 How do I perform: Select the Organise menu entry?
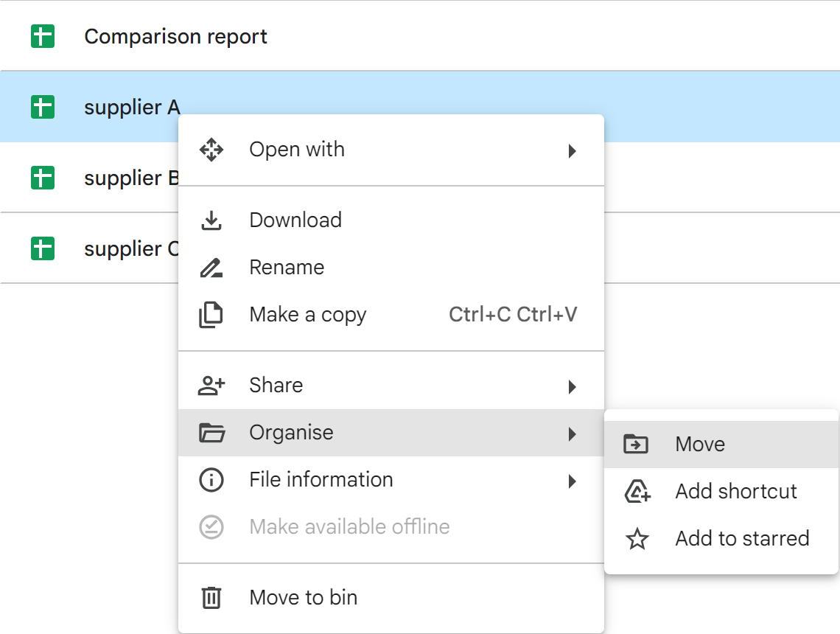tap(391, 433)
